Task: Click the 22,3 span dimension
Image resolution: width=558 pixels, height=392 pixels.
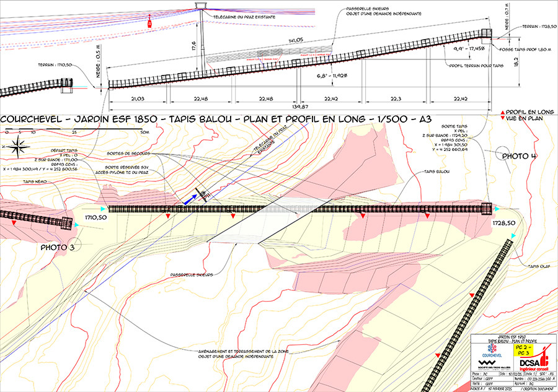Action: click(396, 98)
